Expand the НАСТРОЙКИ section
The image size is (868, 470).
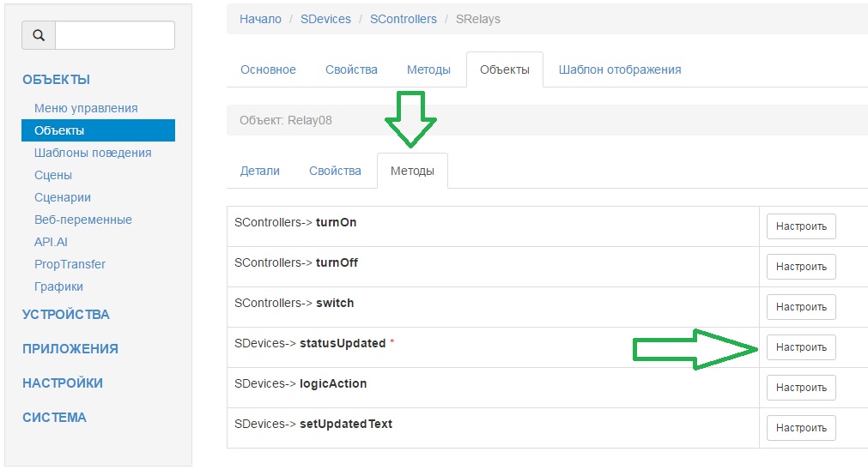63,383
